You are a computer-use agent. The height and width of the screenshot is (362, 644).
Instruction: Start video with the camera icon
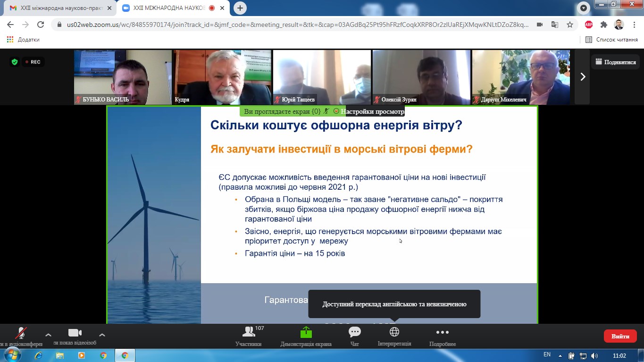click(75, 333)
